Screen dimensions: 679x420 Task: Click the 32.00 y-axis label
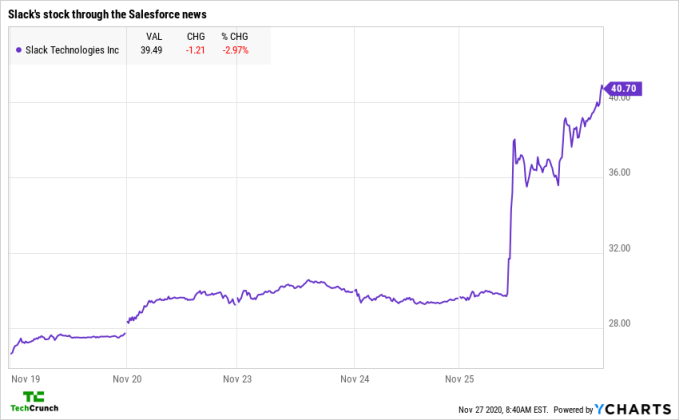621,247
